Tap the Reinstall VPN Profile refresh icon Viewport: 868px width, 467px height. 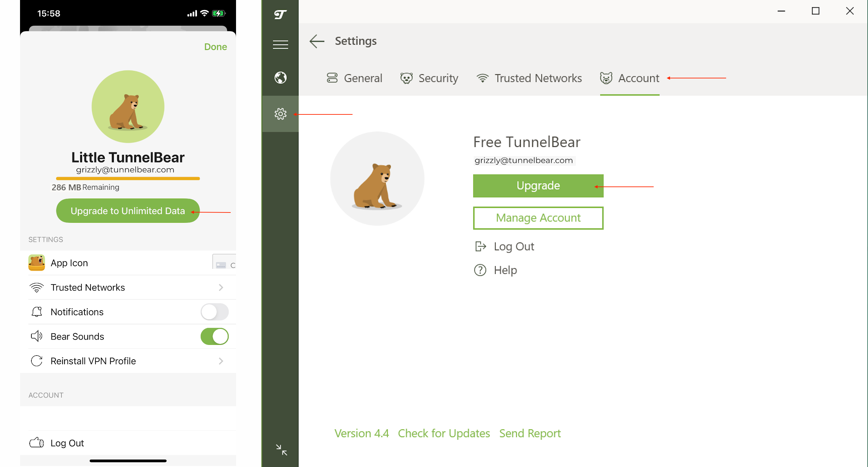(37, 361)
